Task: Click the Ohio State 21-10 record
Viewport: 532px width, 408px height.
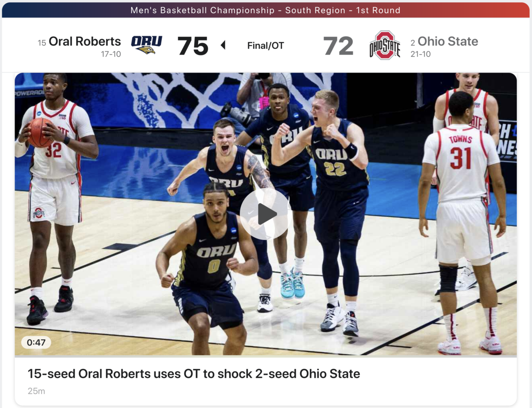Action: pos(420,54)
